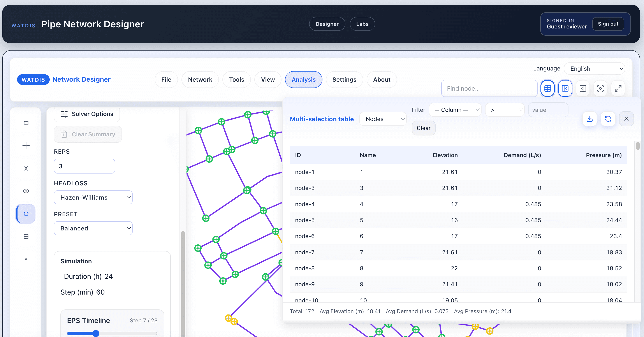The height and width of the screenshot is (337, 644).
Task: Click the fit-to-view focus icon
Action: tap(600, 88)
